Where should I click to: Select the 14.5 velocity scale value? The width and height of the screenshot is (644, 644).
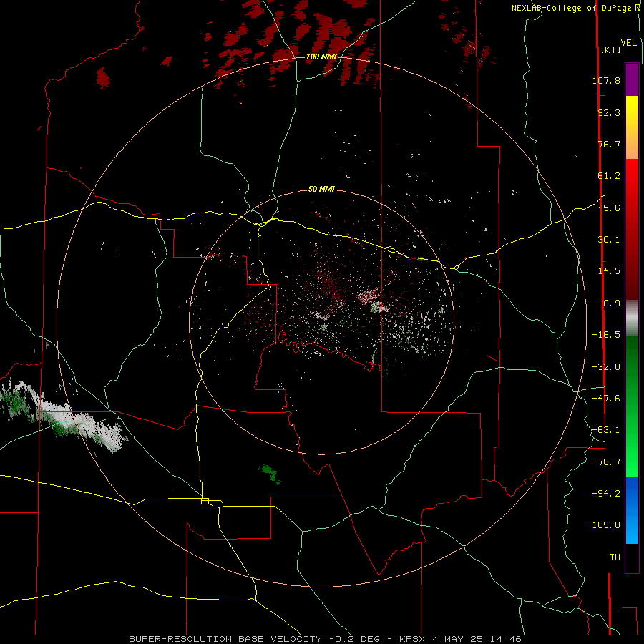point(609,271)
